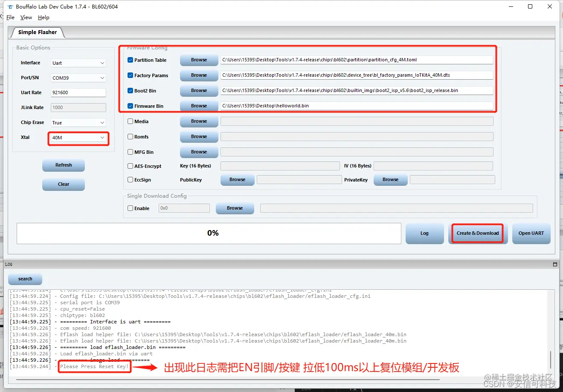The height and width of the screenshot is (392, 563).
Task: Open the Chip Erase dropdown
Action: [78, 123]
